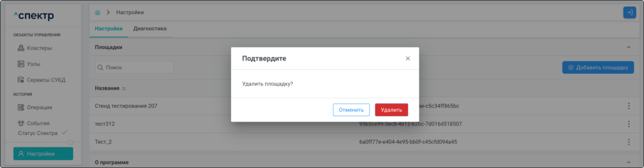This screenshot has width=644, height=168.
Task: Click the Добавить площадку button
Action: [598, 67]
